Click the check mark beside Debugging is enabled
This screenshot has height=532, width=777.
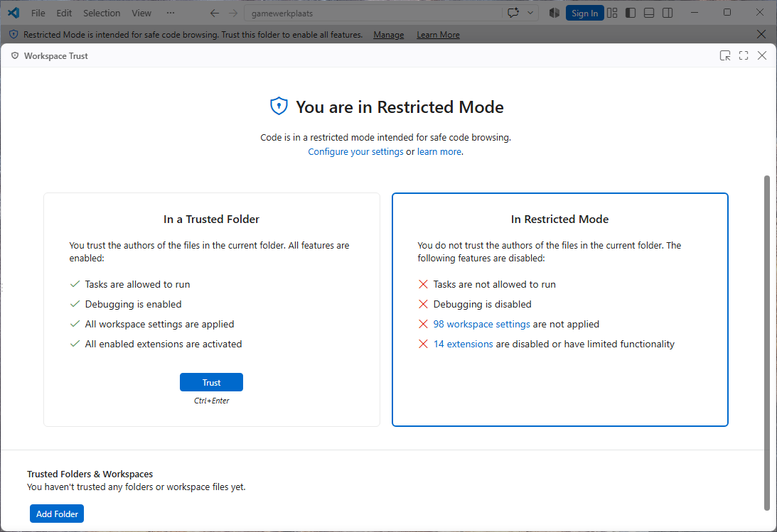[x=75, y=304]
